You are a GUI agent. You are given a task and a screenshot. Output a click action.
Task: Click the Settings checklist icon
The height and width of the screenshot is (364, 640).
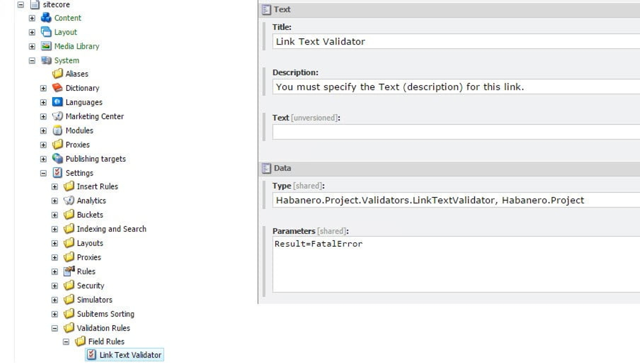coord(57,173)
